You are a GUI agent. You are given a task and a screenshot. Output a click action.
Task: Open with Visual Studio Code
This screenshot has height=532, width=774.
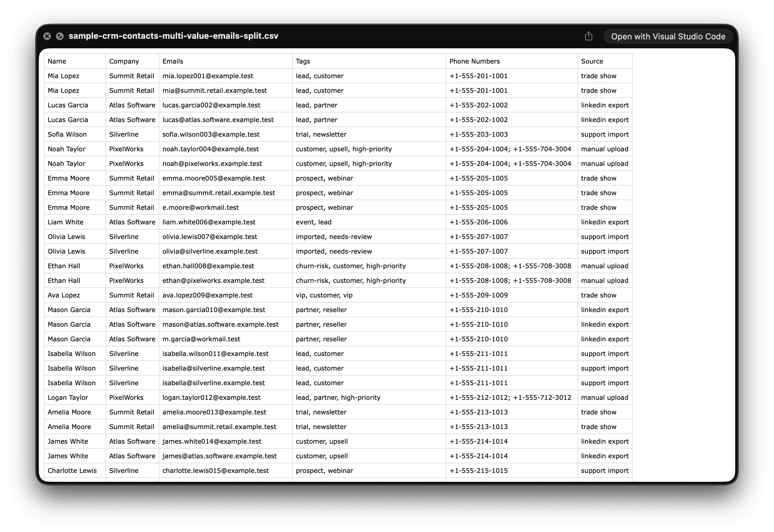(668, 36)
